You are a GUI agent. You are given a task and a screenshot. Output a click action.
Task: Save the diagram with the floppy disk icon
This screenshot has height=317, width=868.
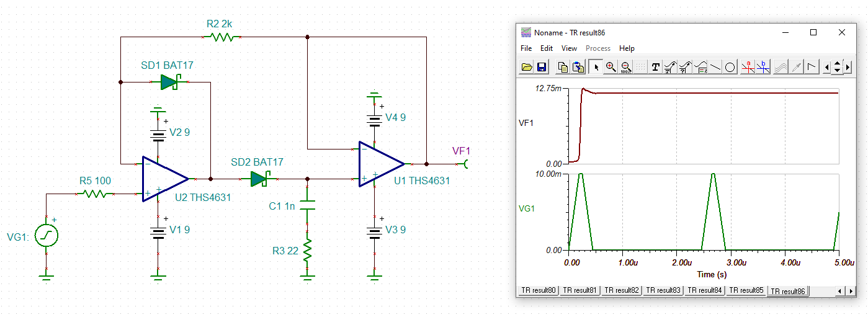(x=541, y=67)
